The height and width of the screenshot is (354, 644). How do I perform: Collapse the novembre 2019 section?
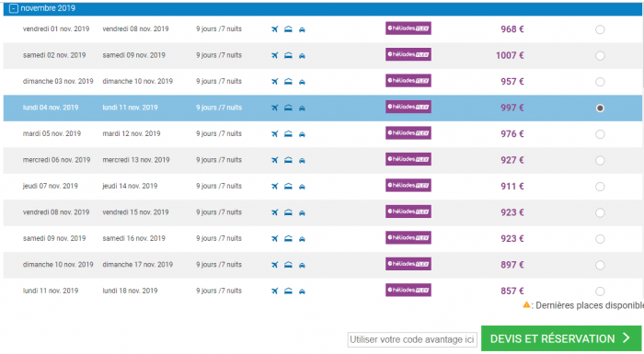(14, 8)
